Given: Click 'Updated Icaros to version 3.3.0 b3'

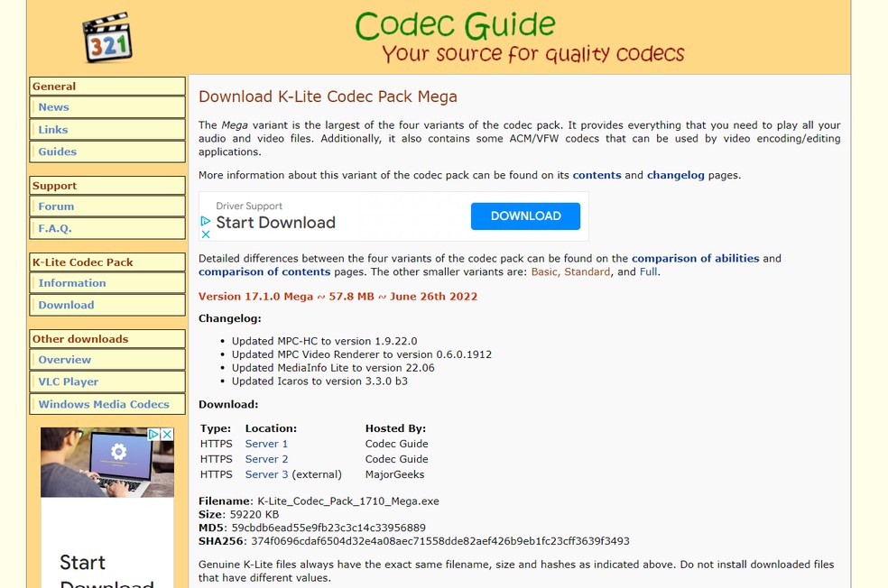Looking at the screenshot, I should [x=319, y=381].
